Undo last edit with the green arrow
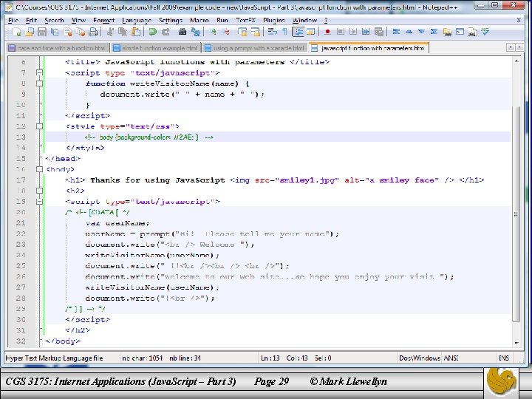The image size is (532, 399). pyautogui.click(x=152, y=32)
